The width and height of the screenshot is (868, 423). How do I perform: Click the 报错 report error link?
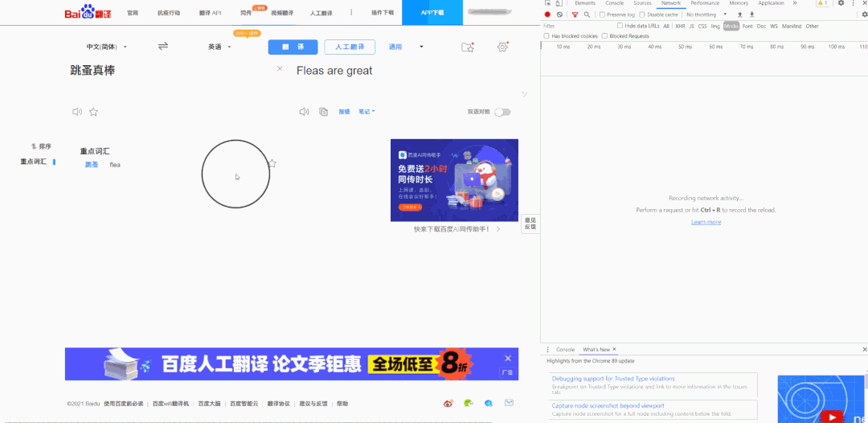pos(344,111)
